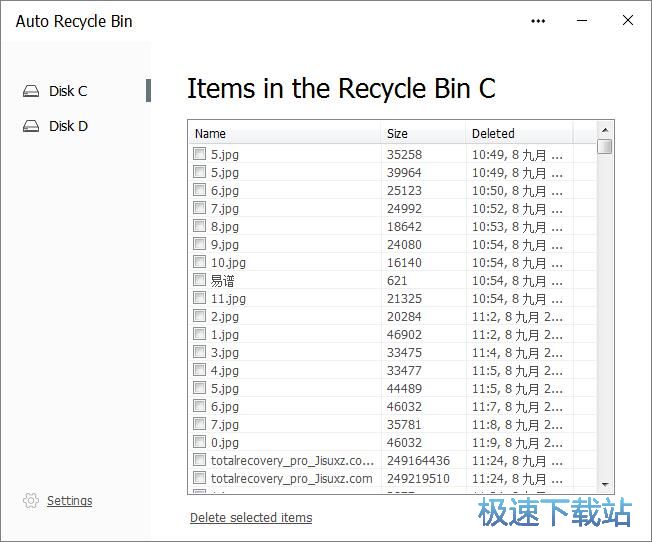Check the totalrecovery_pro_Jisuxz.com checkbox

point(200,478)
